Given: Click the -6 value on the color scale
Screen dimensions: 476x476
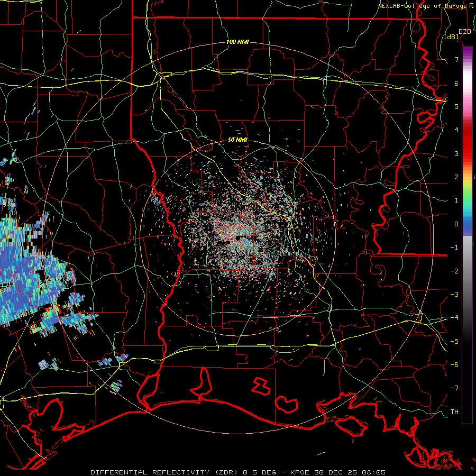Looking at the screenshot, I should (x=454, y=365).
